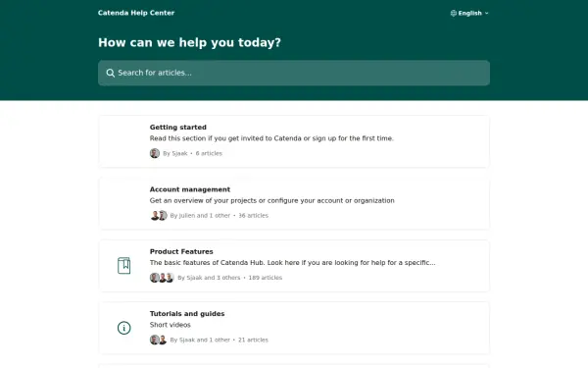Click "By Sjaak and 3 others" text

pos(209,278)
